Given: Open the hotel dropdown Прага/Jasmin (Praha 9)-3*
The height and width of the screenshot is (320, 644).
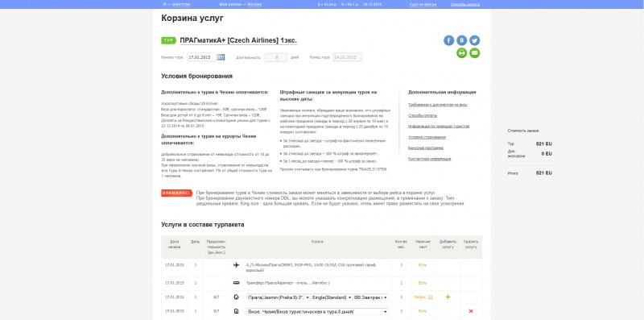Looking at the screenshot, I should (x=278, y=297).
